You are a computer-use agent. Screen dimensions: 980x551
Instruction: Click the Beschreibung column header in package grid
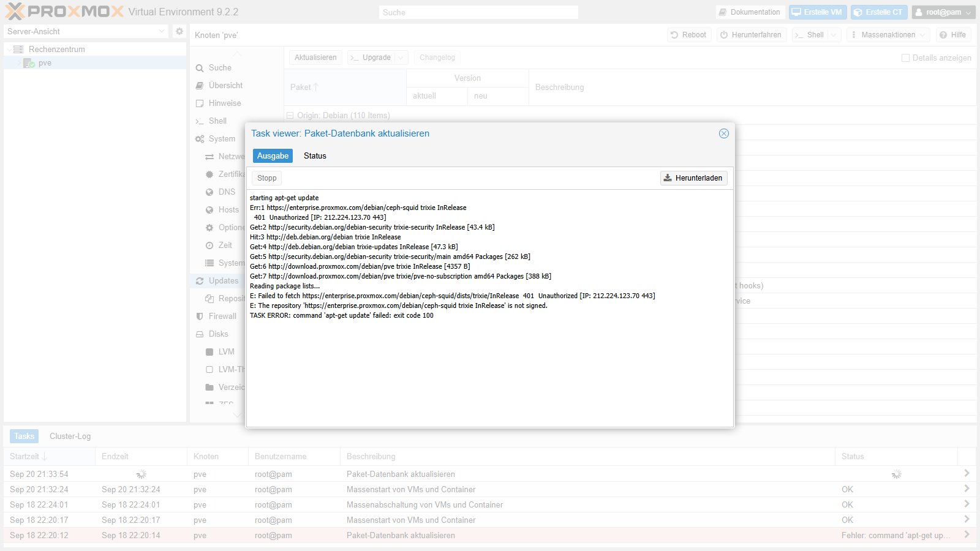coord(753,87)
